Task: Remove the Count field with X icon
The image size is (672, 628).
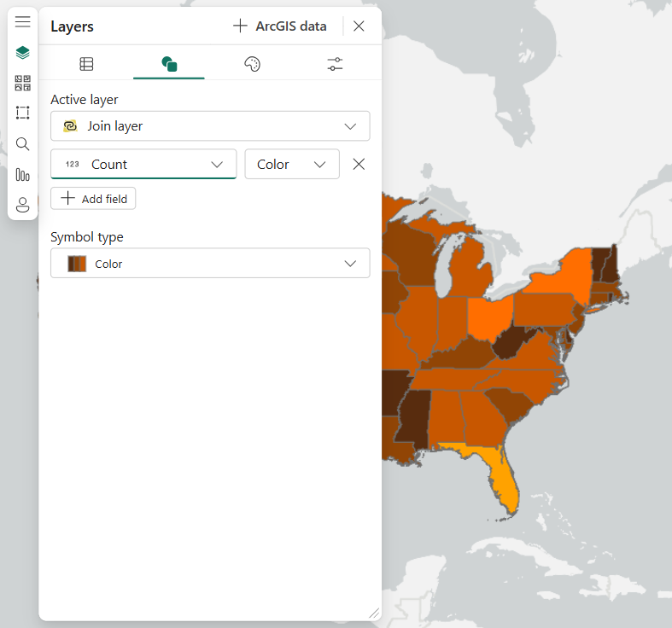Action: tap(359, 165)
